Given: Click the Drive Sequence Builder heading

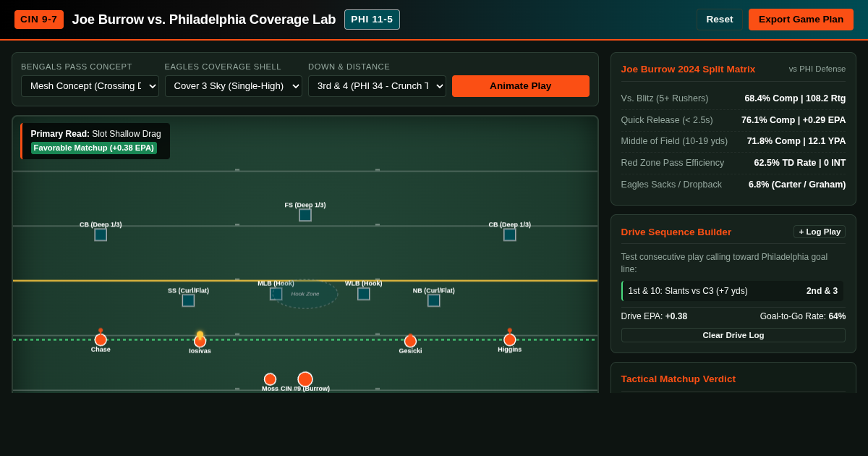Looking at the screenshot, I should 676,232.
